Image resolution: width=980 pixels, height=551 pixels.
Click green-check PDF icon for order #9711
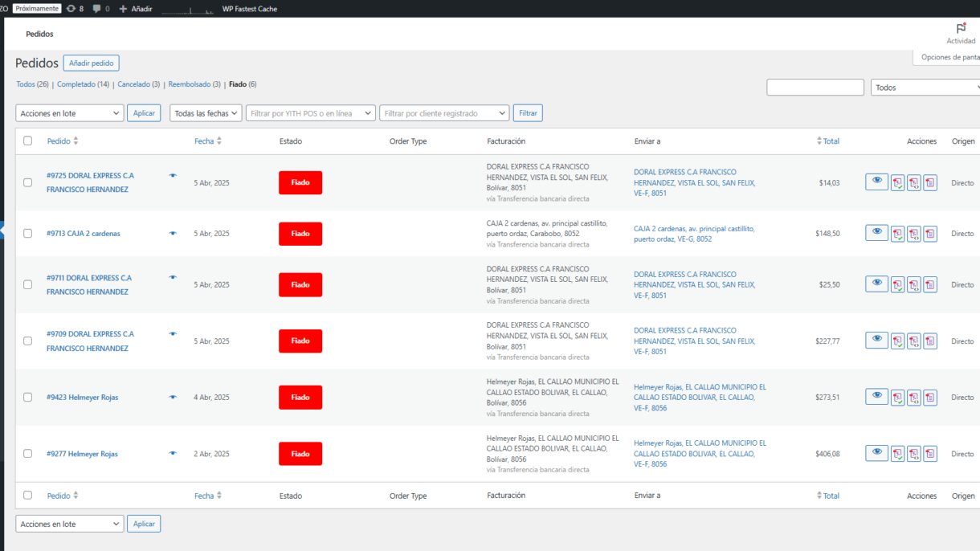[x=898, y=284]
